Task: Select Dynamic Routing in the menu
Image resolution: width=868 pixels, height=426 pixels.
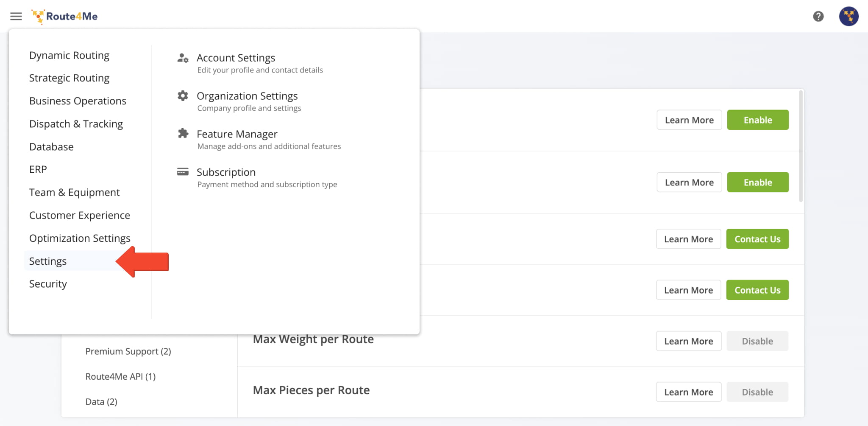Action: pyautogui.click(x=69, y=56)
